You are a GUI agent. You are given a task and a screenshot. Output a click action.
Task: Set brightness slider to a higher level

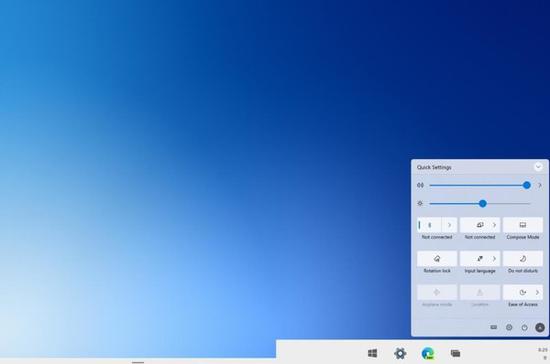[509, 203]
